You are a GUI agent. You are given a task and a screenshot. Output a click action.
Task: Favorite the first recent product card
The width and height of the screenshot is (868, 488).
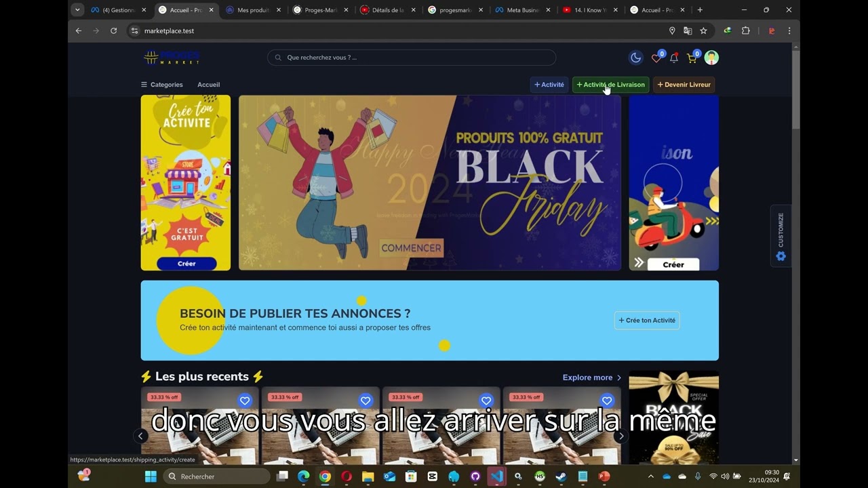click(x=245, y=401)
